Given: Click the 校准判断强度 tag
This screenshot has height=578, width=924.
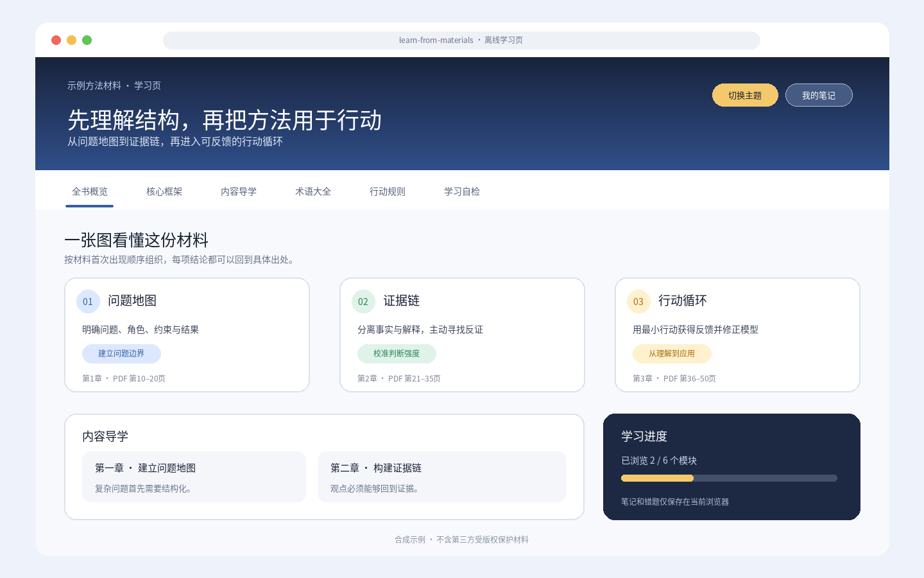Looking at the screenshot, I should point(397,354).
